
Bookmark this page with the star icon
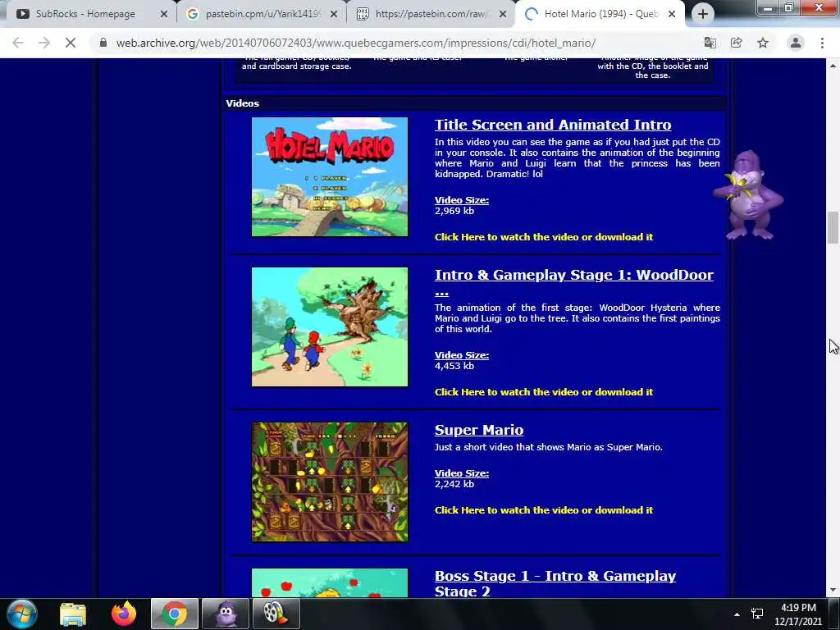tap(763, 43)
